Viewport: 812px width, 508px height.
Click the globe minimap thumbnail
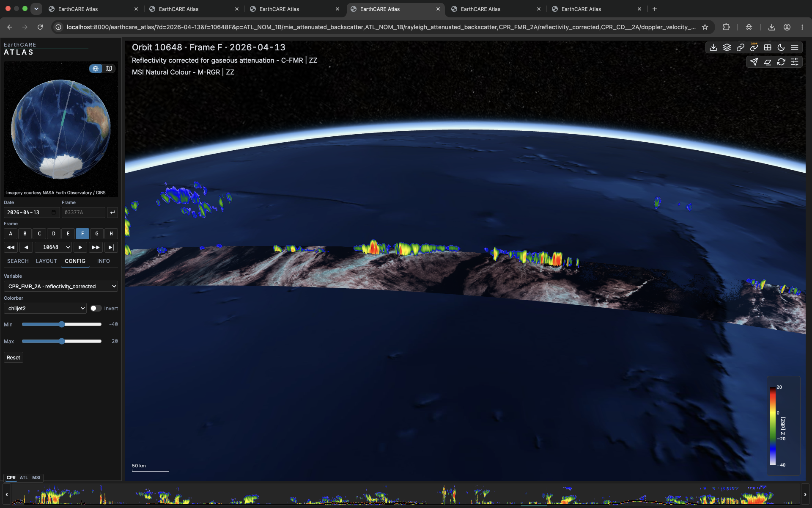(61, 129)
